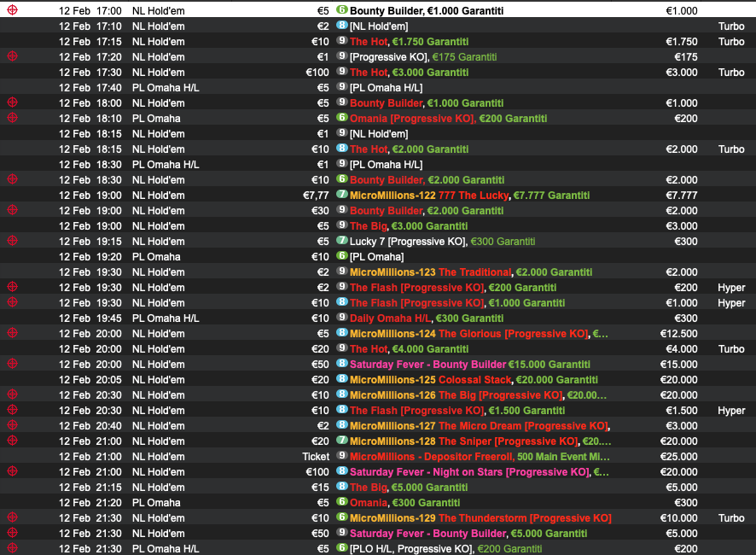Click the 6-max badge beside Omania €300 Garantiti

(342, 502)
